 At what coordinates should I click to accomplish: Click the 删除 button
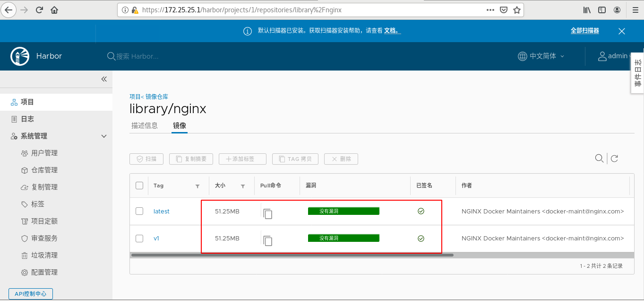341,159
